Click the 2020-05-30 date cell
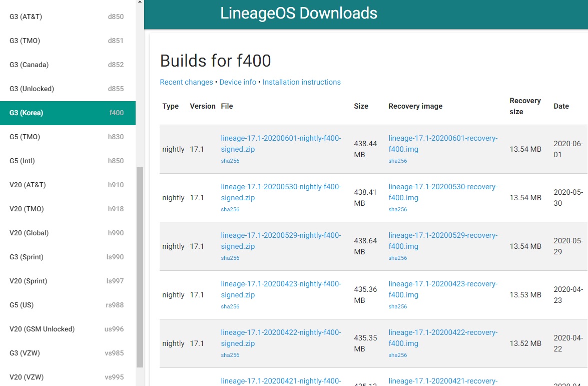 pos(568,198)
